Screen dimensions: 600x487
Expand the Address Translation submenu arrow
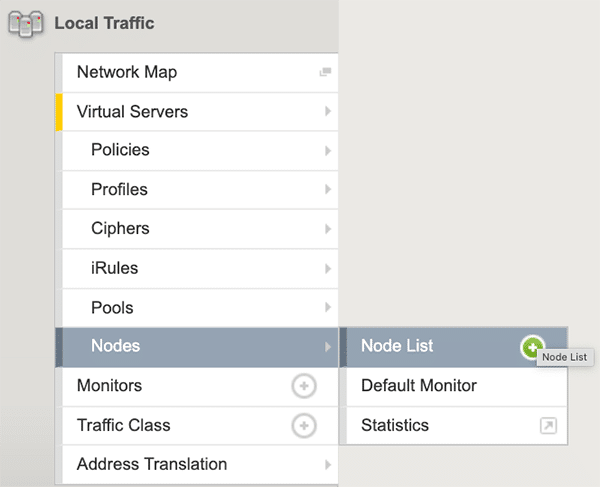point(327,464)
